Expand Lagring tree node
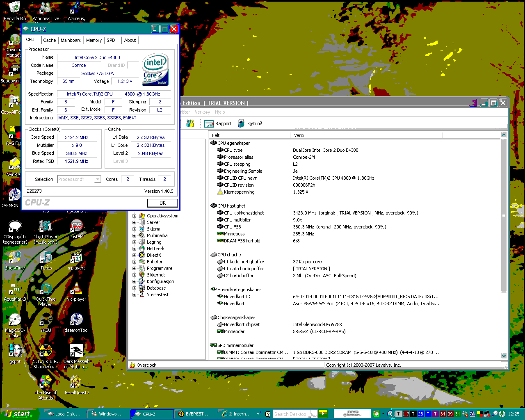This screenshot has height=420, width=525. coord(134,242)
